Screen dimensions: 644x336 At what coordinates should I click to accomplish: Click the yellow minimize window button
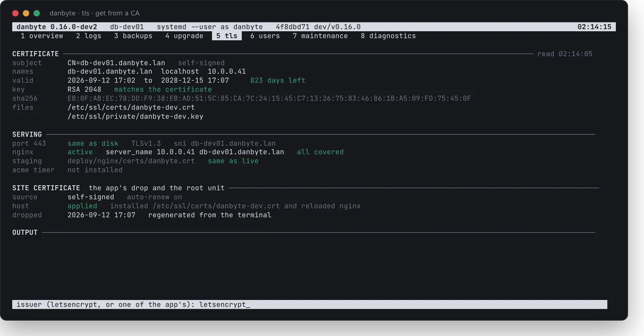[26, 13]
